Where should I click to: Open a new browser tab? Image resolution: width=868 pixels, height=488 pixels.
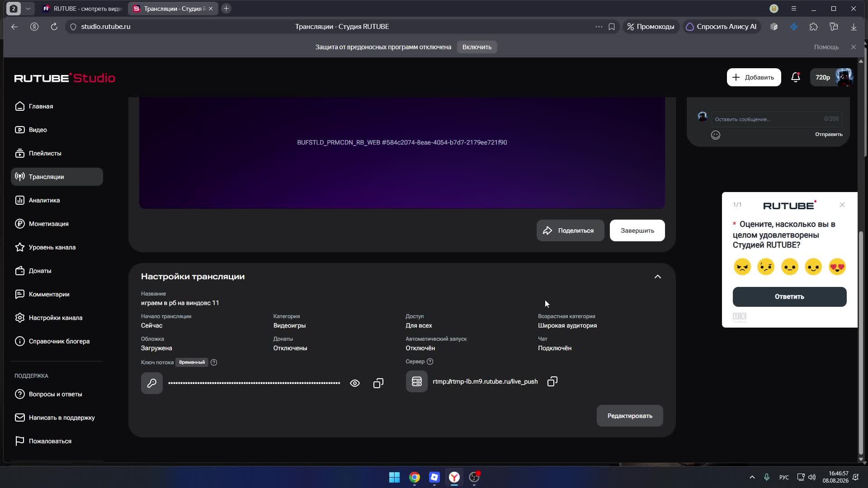click(x=226, y=9)
